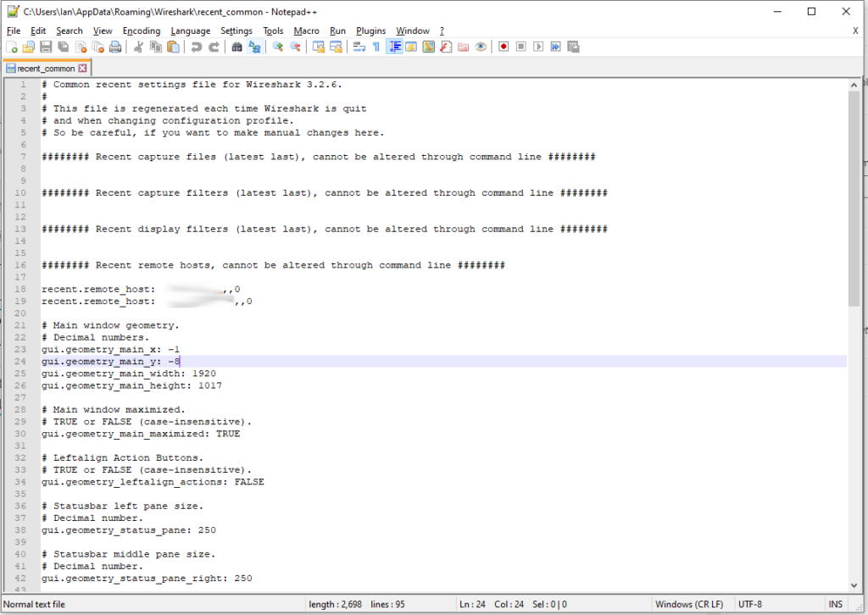This screenshot has height=615, width=868.
Task: Undo the last edit with the Undo arrow
Action: [x=196, y=47]
